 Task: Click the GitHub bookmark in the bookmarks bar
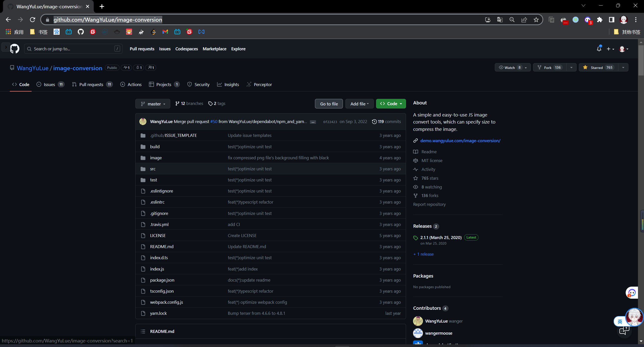[80, 32]
